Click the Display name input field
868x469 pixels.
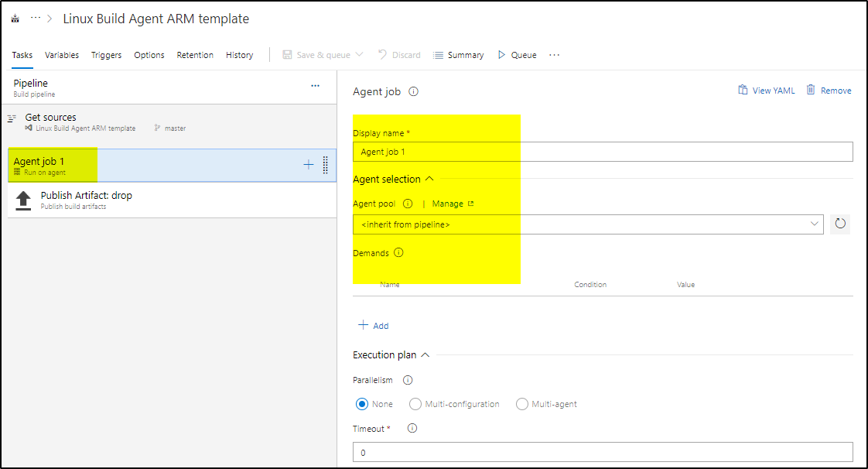pyautogui.click(x=603, y=152)
